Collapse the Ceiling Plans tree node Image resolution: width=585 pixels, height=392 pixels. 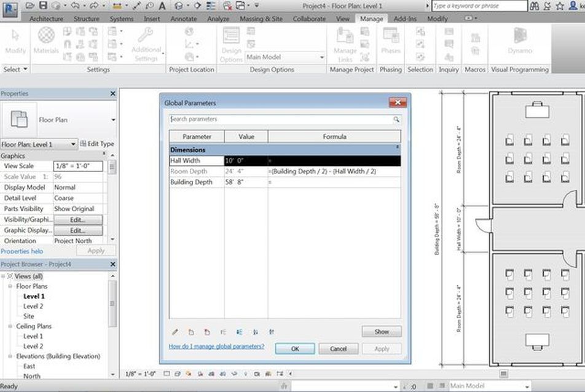click(x=10, y=326)
